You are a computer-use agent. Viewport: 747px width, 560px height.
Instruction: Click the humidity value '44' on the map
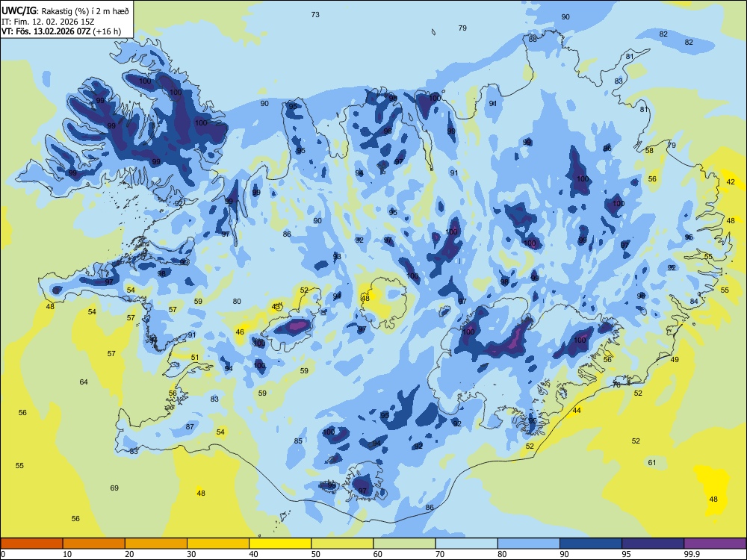(577, 411)
